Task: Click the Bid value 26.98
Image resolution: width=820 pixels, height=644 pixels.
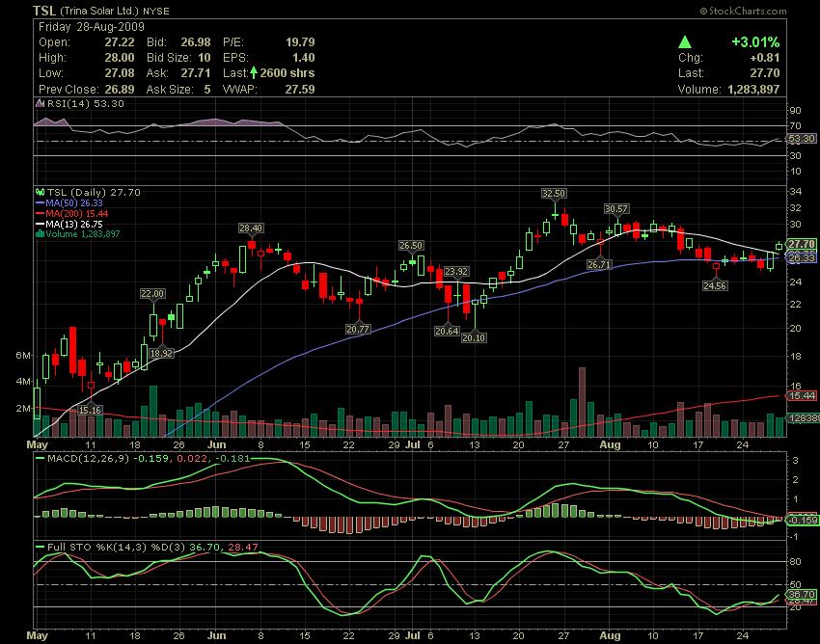Action: coord(196,42)
